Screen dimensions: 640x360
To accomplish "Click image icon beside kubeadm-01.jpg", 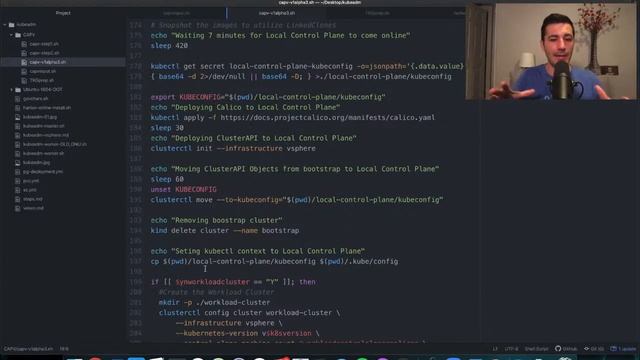I will point(18,117).
